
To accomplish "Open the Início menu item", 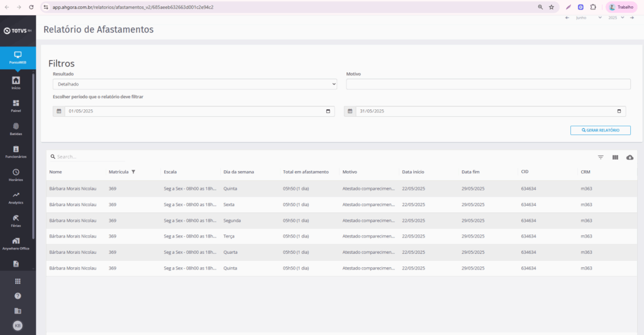I will [16, 82].
